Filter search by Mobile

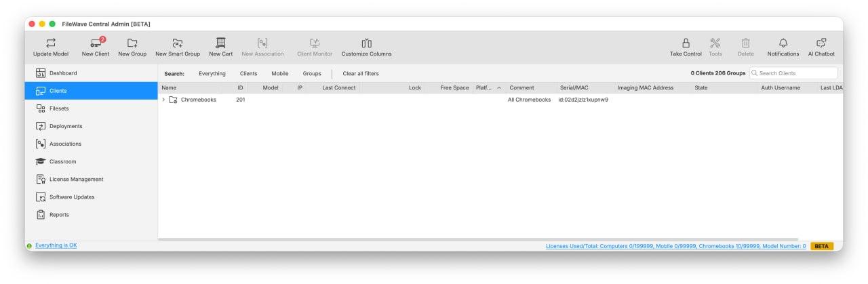tap(280, 73)
